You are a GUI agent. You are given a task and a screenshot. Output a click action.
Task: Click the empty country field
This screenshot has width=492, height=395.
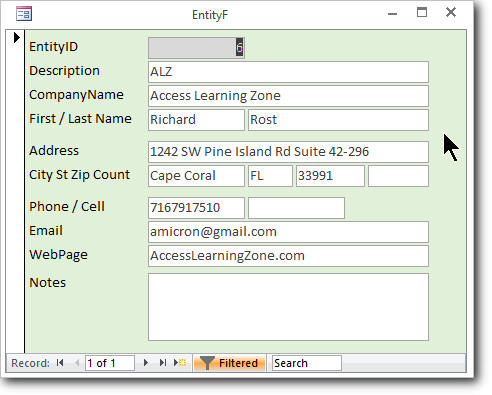pyautogui.click(x=398, y=176)
